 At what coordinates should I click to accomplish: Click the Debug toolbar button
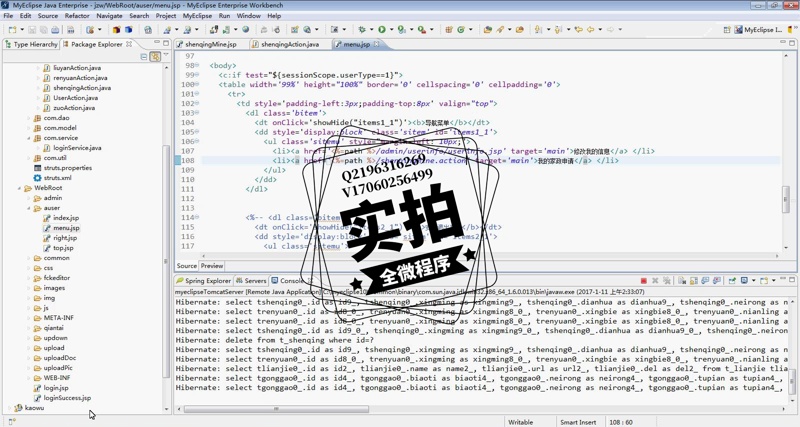(362, 30)
